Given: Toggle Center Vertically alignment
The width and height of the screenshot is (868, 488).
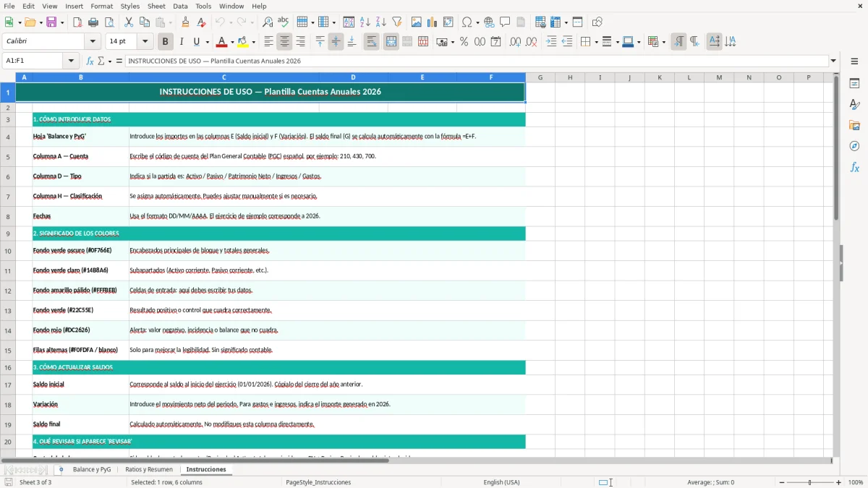Looking at the screenshot, I should (336, 42).
